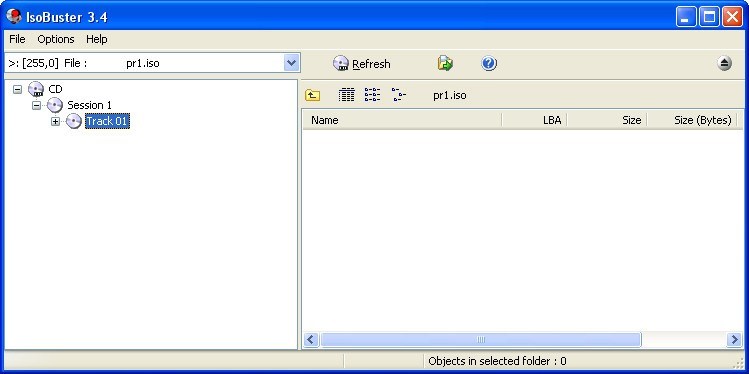The height and width of the screenshot is (374, 749).
Task: Open the Help menu
Action: 96,39
